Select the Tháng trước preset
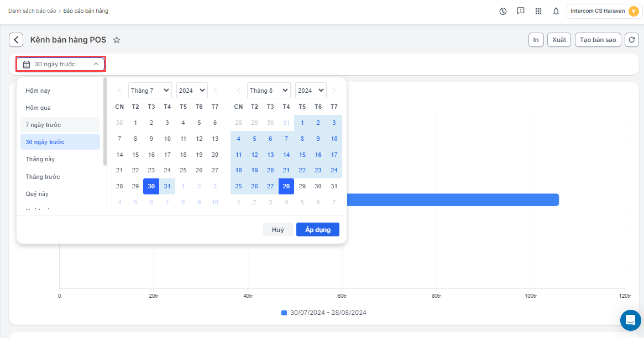644x338 pixels. click(x=43, y=177)
